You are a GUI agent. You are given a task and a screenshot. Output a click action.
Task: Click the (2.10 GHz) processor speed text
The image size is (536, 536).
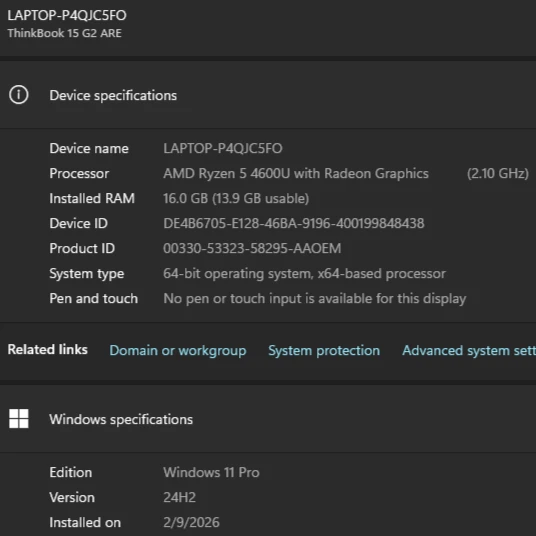click(498, 173)
